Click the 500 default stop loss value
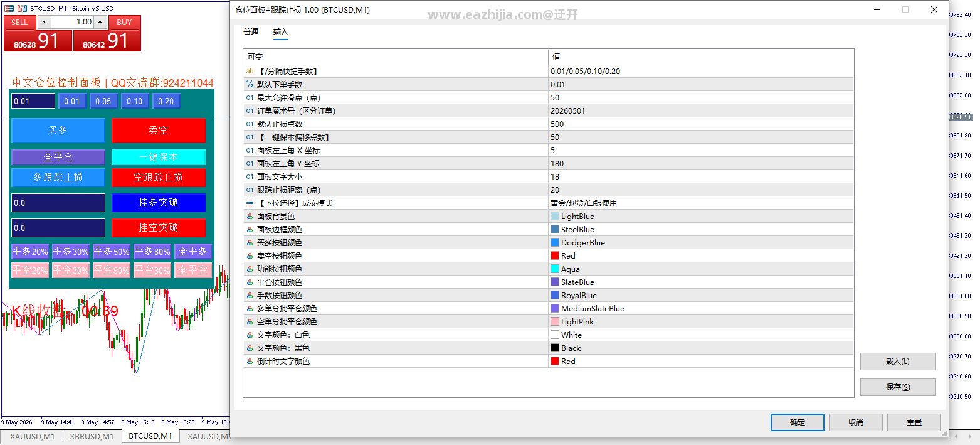The width and height of the screenshot is (980, 445). point(557,124)
